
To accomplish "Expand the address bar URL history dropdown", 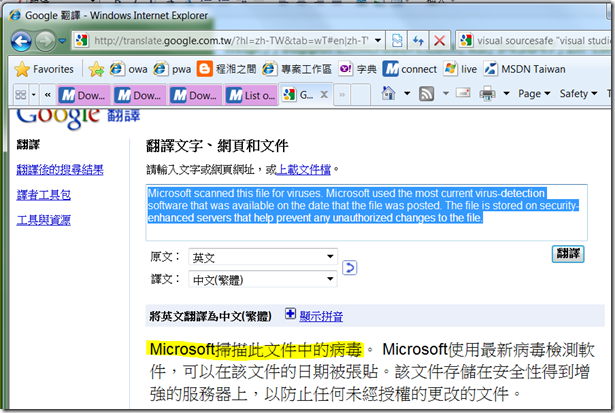I will pos(378,40).
